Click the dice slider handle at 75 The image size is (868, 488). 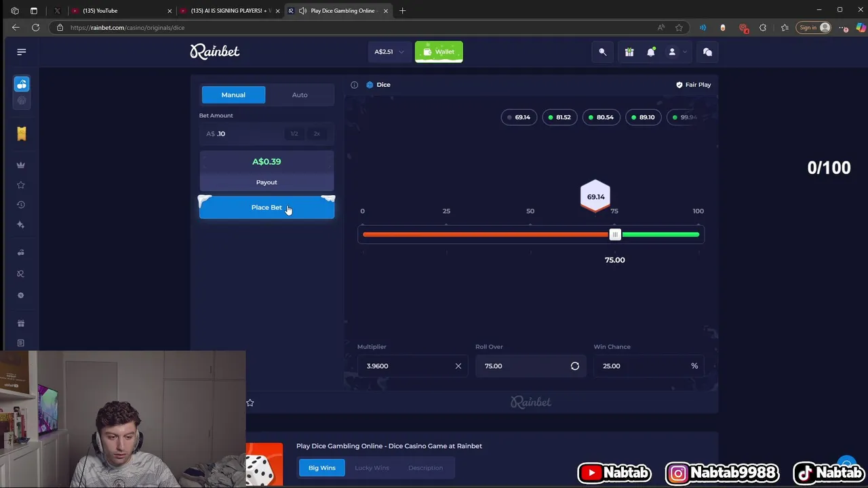click(x=615, y=235)
